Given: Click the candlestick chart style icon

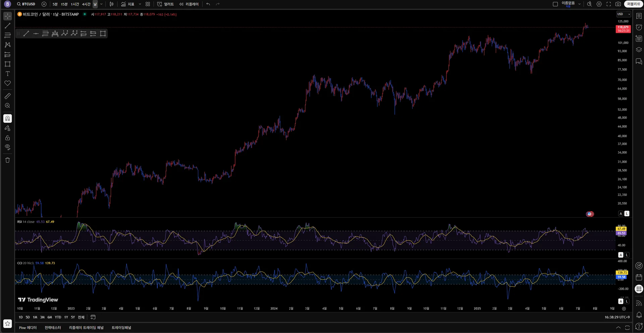Looking at the screenshot, I should pos(111,4).
